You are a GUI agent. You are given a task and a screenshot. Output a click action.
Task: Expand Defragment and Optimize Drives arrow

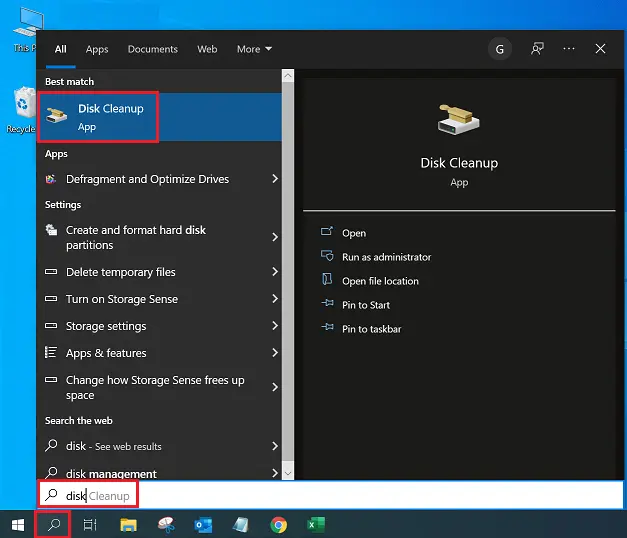[275, 179]
